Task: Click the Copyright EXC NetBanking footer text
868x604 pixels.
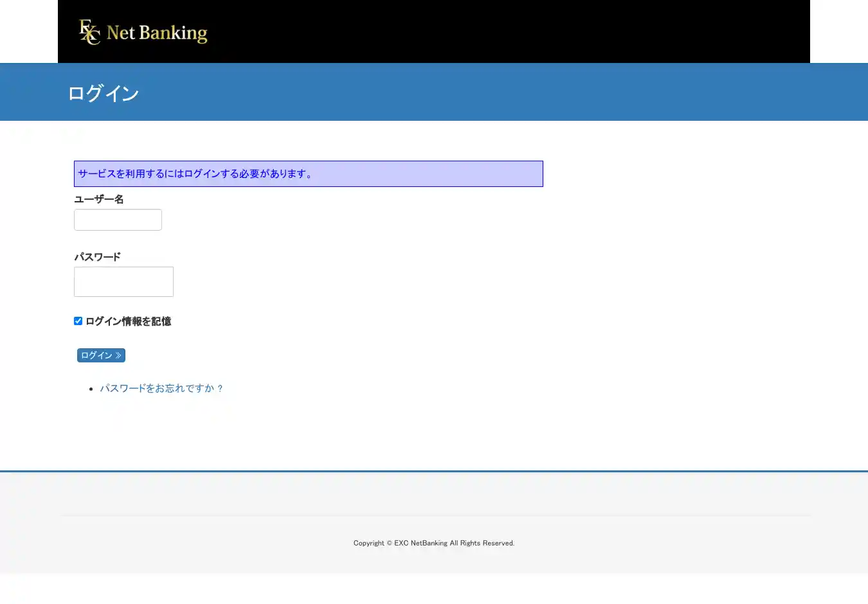Action: click(x=434, y=543)
